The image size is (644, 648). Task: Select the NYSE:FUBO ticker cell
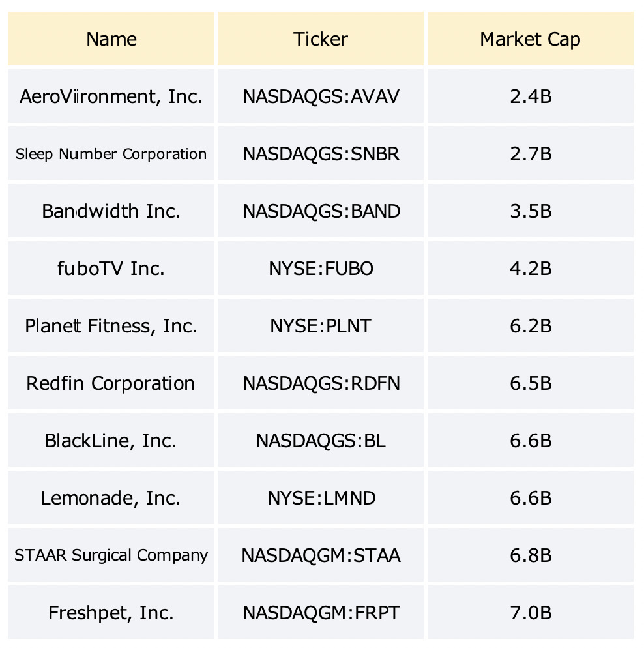click(x=321, y=268)
